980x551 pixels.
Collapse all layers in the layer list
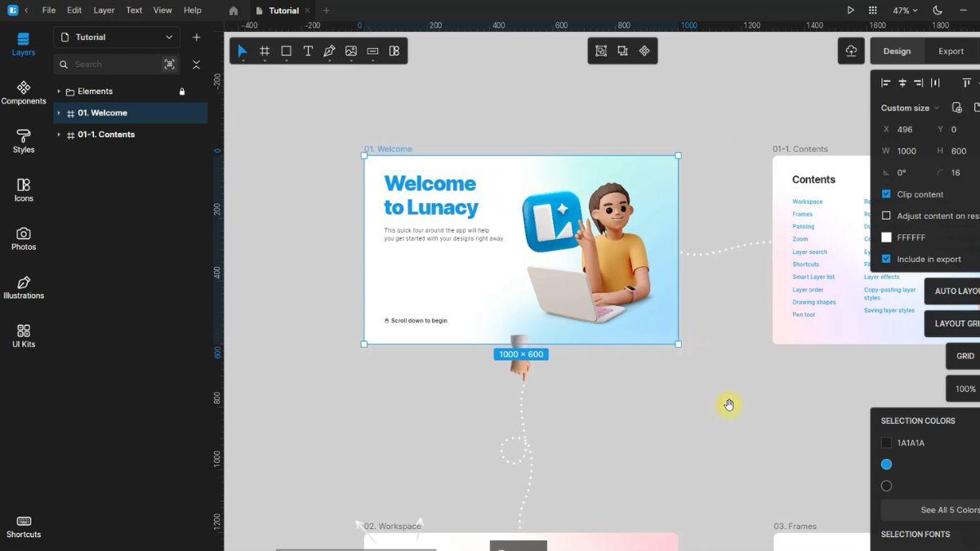click(x=196, y=64)
